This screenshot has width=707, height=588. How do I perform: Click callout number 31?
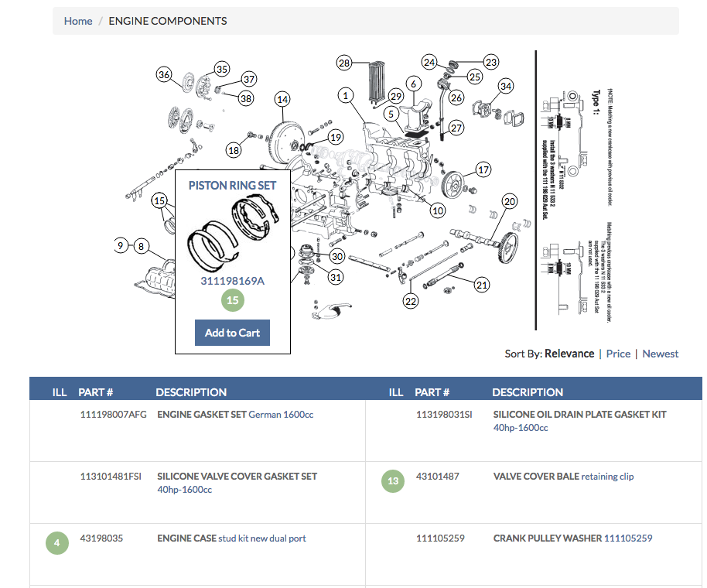[336, 277]
